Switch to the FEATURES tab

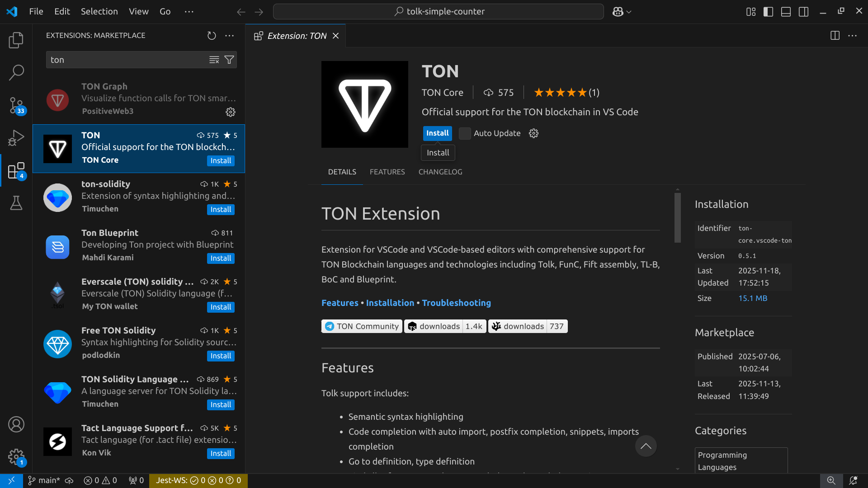(x=387, y=172)
